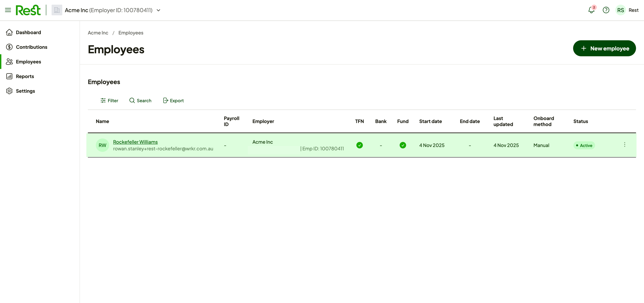This screenshot has height=303, width=644.
Task: Open Rockefeller Williams employee link
Action: 135,142
